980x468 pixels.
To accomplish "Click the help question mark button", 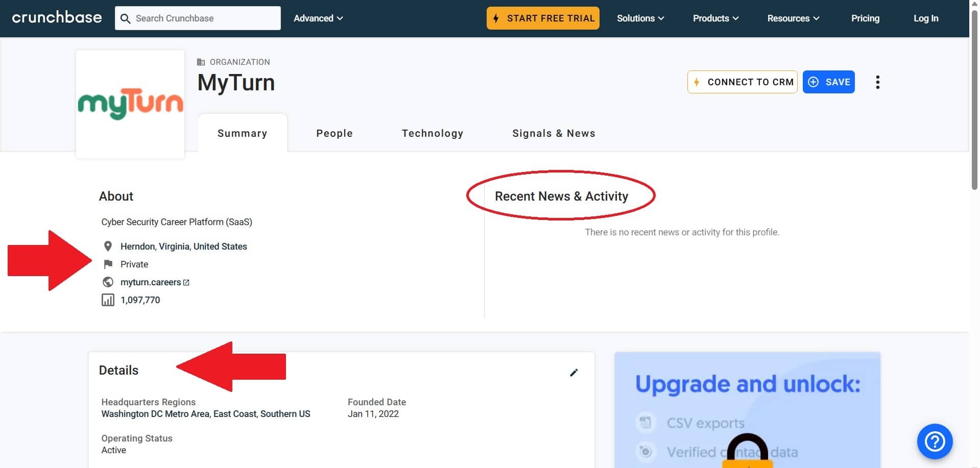I will point(935,441).
